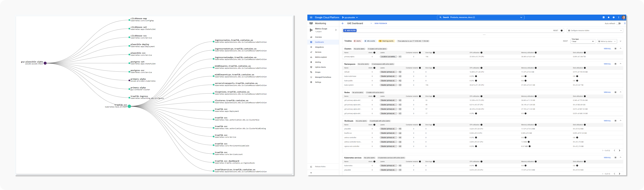Click the Uptime checks monitor icon
Screen dimensions: 644x190
click(311, 67)
